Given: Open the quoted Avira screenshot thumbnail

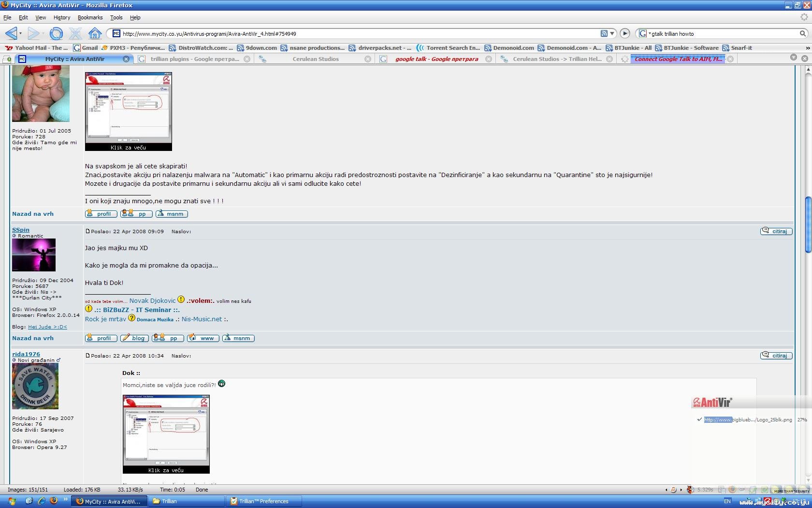Looking at the screenshot, I should pos(166,434).
